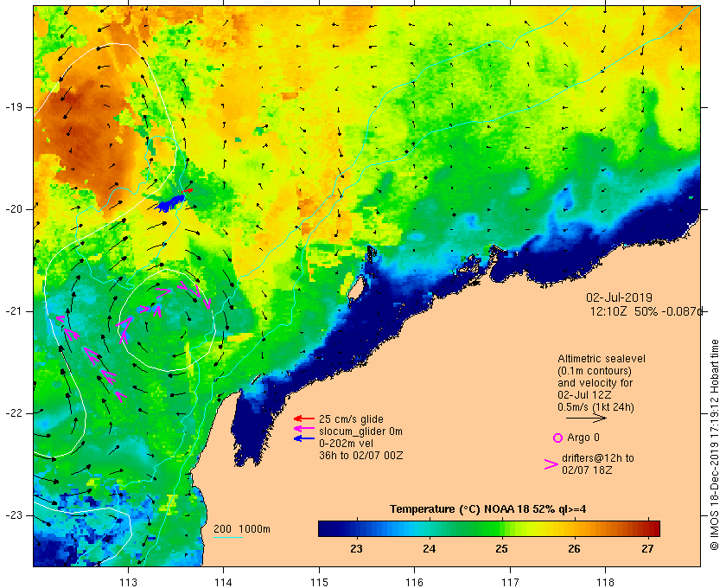
Task: Click the 'slocum_glider 0m' label
Action: click(360, 431)
